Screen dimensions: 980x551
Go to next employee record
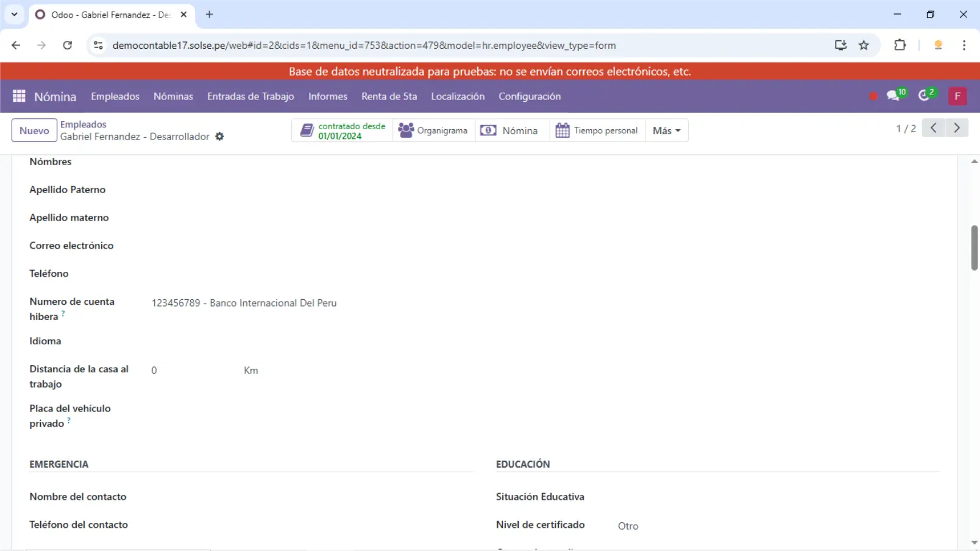957,128
